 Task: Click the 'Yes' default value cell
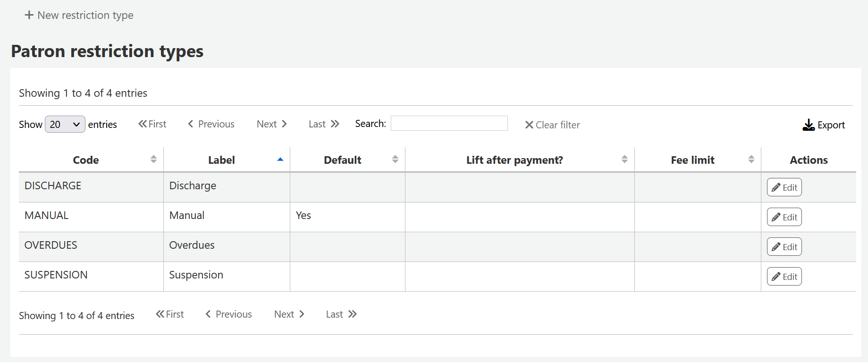pos(347,217)
